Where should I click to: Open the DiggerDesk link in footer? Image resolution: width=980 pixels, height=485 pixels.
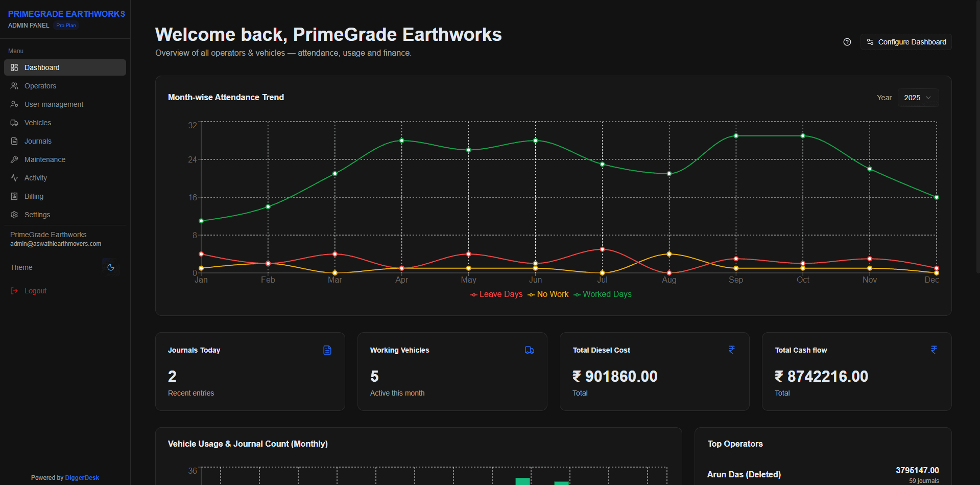click(82, 478)
